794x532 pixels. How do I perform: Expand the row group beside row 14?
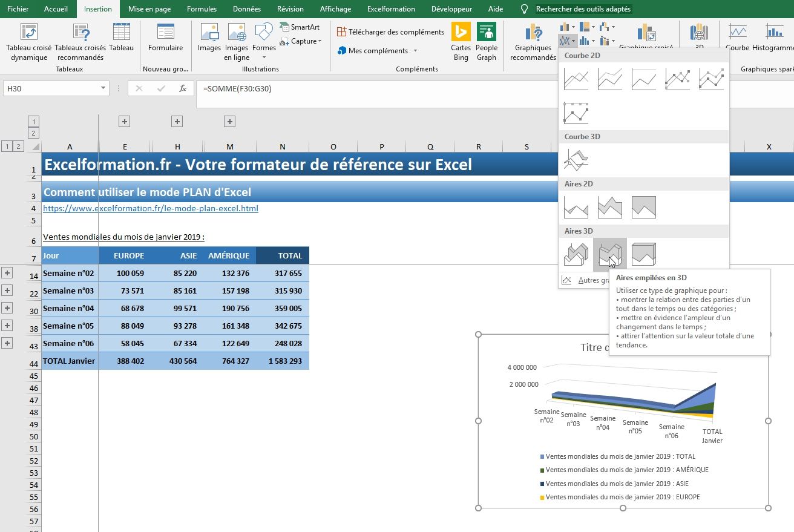7,273
